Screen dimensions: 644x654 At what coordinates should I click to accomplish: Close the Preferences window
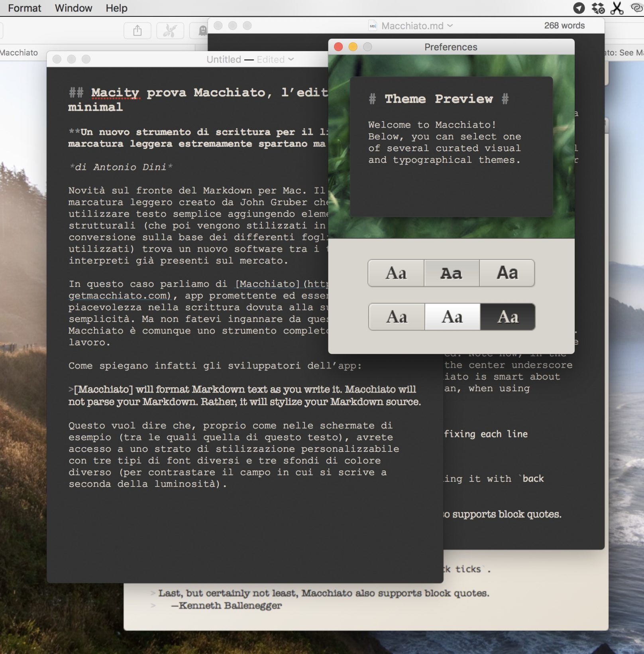[338, 47]
